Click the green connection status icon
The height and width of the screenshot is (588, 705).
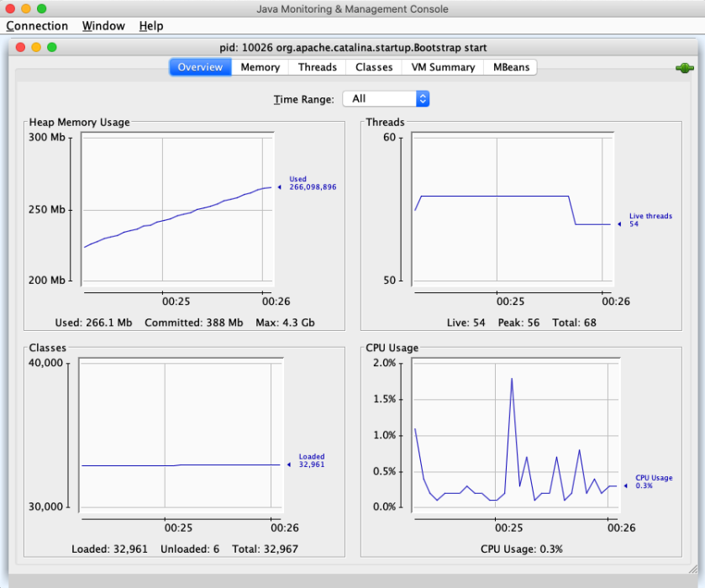point(683,67)
